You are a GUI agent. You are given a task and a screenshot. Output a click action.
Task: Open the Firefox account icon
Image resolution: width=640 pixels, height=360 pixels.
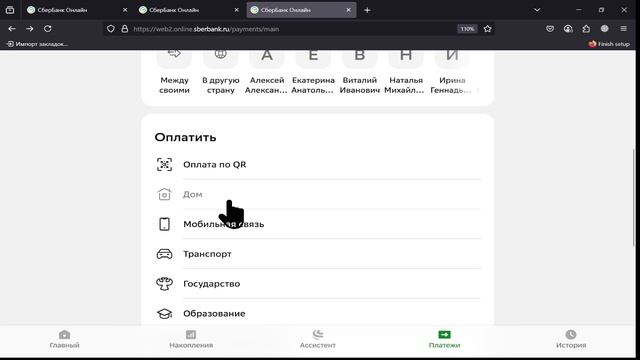[x=568, y=29]
